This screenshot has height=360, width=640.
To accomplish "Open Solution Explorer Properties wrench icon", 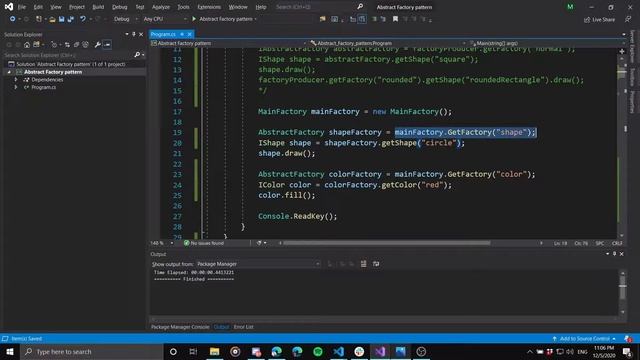I will click(x=98, y=44).
